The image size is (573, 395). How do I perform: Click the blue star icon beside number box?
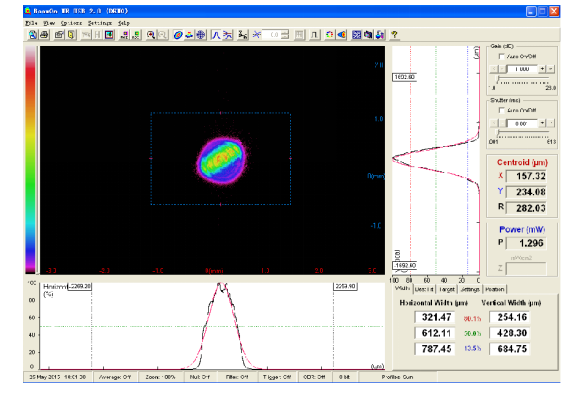point(257,35)
